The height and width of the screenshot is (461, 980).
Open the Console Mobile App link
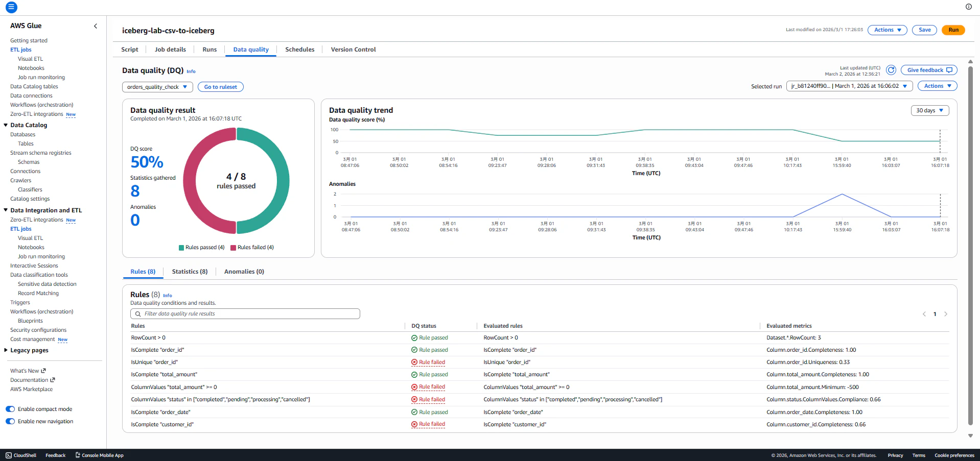(100, 455)
